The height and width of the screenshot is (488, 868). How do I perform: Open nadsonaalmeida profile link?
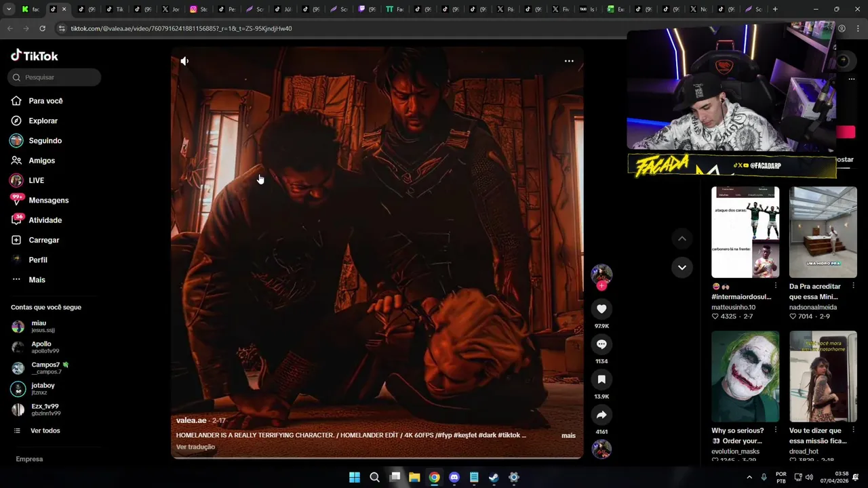[x=813, y=307]
